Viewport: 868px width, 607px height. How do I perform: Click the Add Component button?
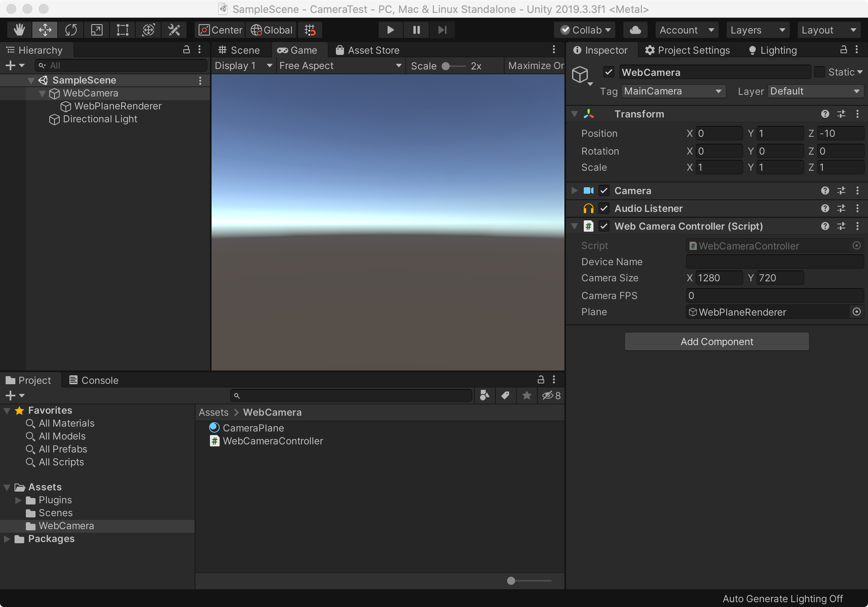pos(717,342)
